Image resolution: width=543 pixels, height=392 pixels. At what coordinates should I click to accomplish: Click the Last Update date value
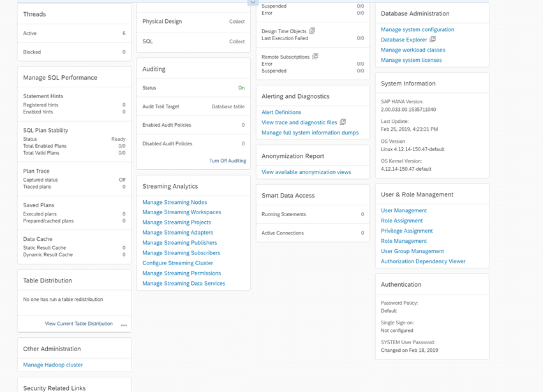click(410, 129)
